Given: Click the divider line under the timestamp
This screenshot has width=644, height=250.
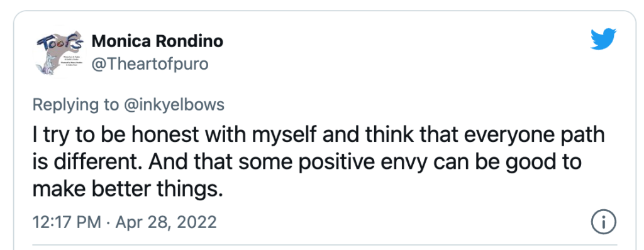Looking at the screenshot, I should click(x=325, y=245).
